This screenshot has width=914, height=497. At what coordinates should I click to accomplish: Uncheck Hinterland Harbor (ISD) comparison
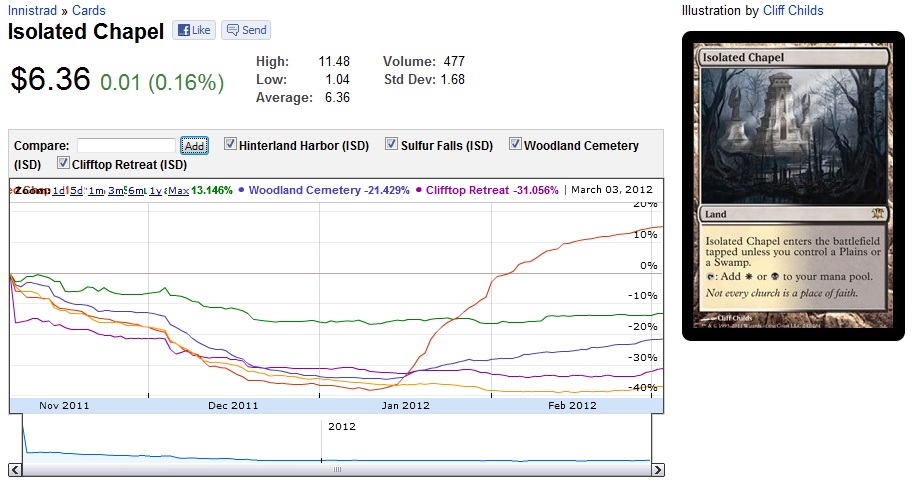[x=230, y=145]
